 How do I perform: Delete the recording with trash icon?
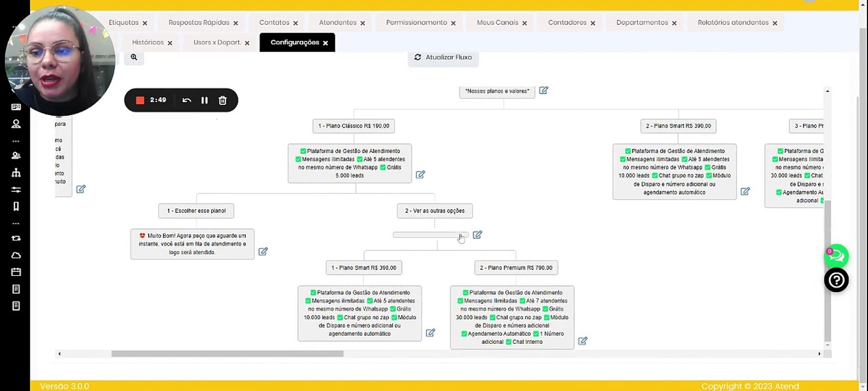tap(222, 100)
